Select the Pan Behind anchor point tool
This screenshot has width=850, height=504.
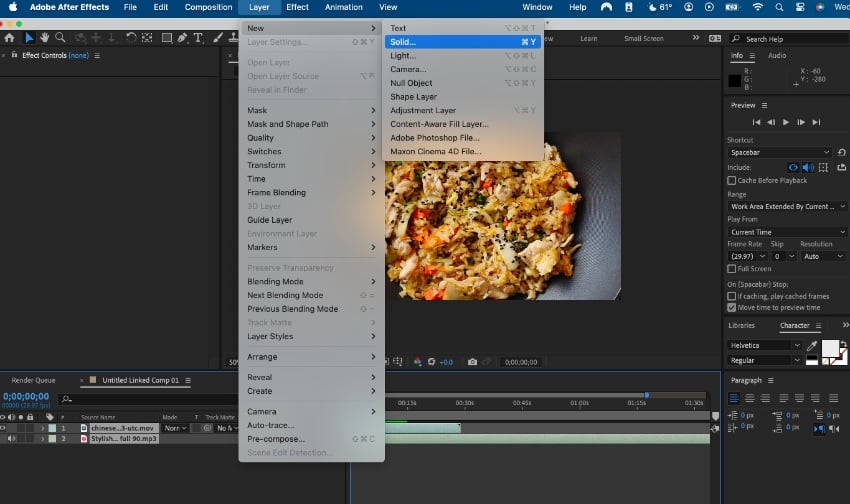(147, 37)
